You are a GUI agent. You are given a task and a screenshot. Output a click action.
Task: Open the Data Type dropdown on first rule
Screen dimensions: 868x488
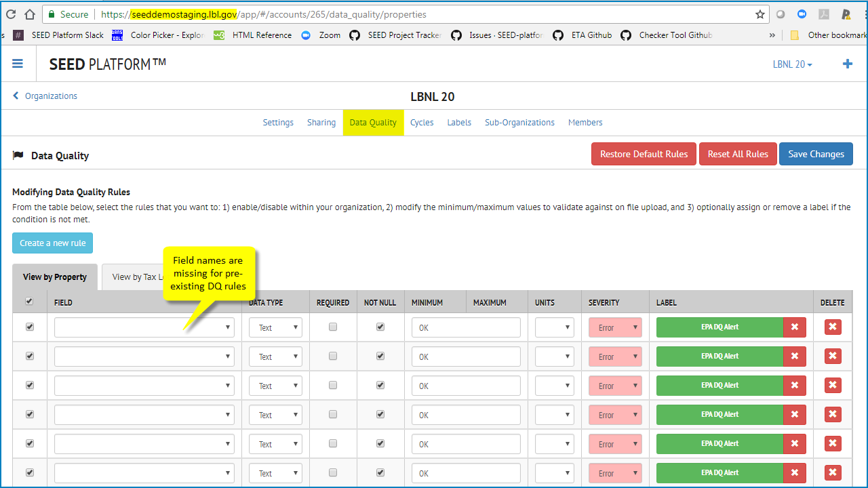pyautogui.click(x=275, y=327)
